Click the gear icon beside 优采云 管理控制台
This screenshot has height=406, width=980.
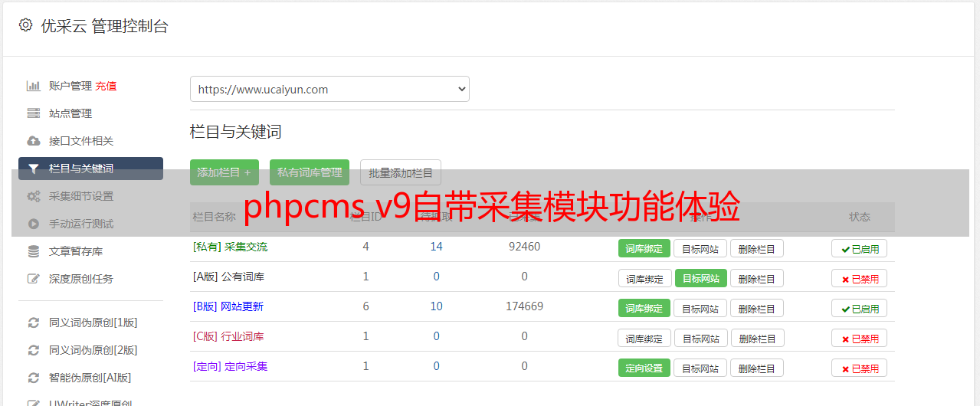[x=25, y=25]
